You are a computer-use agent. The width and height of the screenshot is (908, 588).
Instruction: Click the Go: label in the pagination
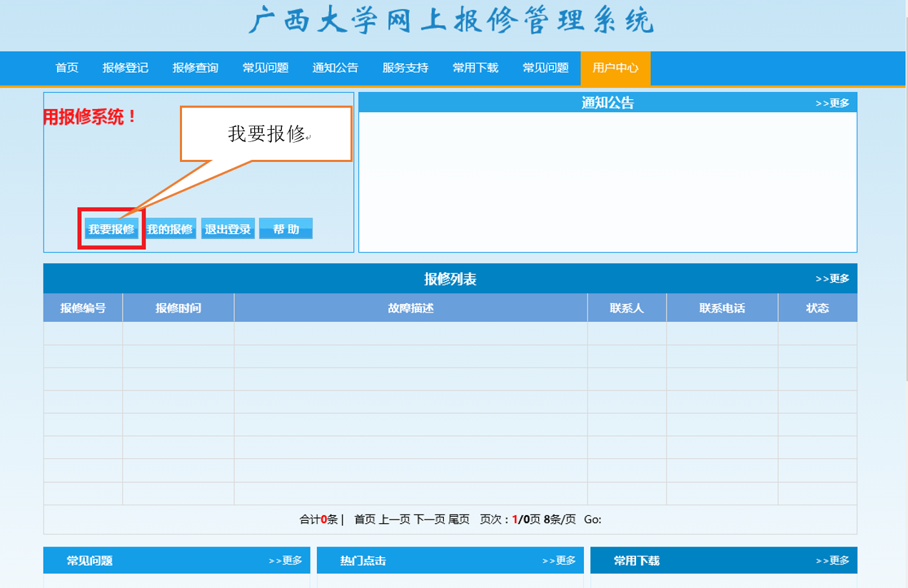click(592, 519)
